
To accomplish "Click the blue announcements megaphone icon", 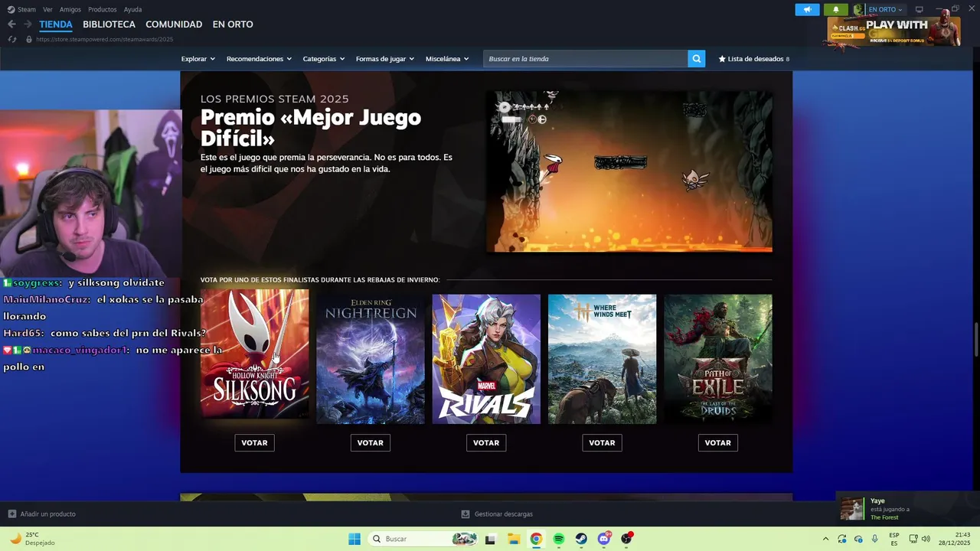I will pos(807,9).
